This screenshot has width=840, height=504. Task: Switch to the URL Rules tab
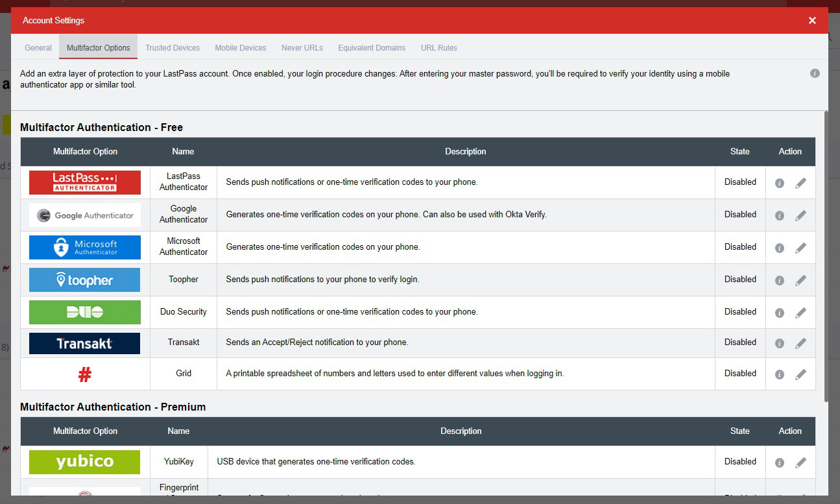(439, 48)
